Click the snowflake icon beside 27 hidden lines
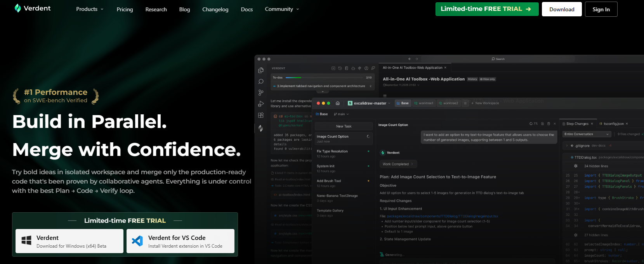 tap(576, 235)
